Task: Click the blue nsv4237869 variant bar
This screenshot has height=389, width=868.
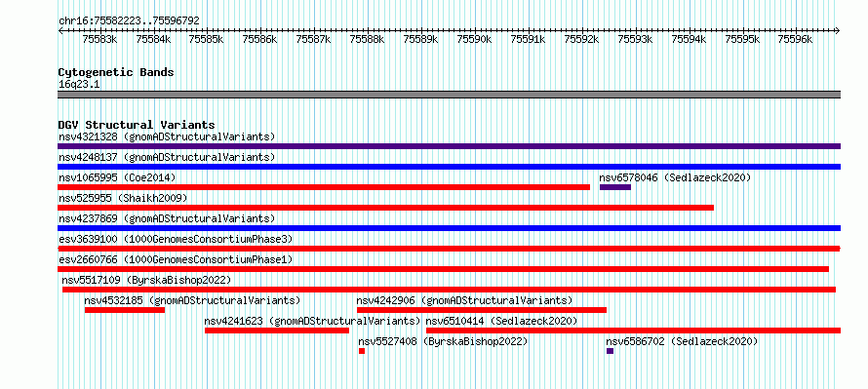Action: (x=449, y=228)
